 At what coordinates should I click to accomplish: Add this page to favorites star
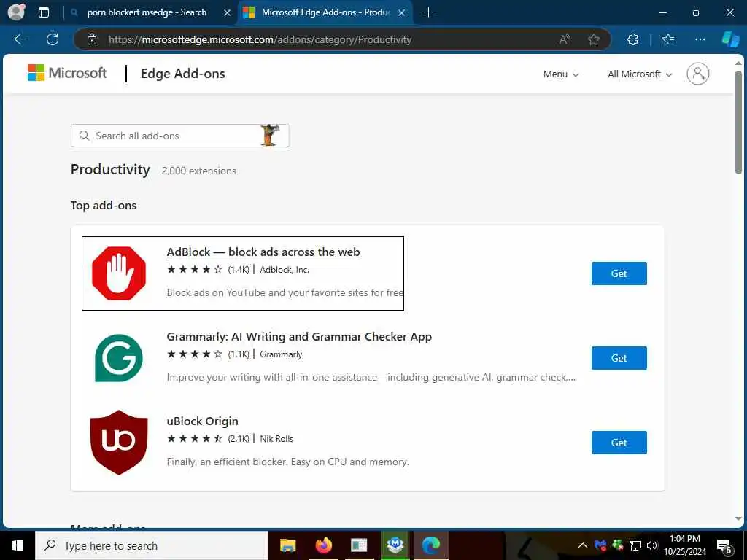(594, 39)
